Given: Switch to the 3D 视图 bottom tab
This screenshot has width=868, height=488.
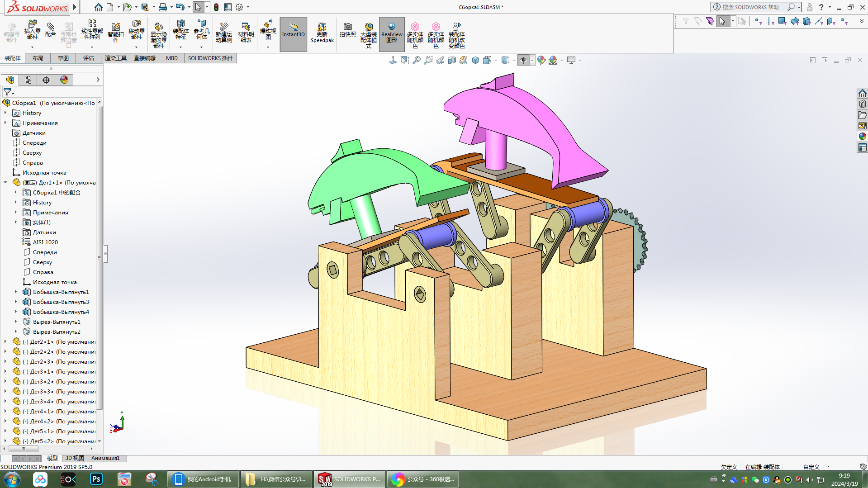Looking at the screenshot, I should tap(75, 458).
